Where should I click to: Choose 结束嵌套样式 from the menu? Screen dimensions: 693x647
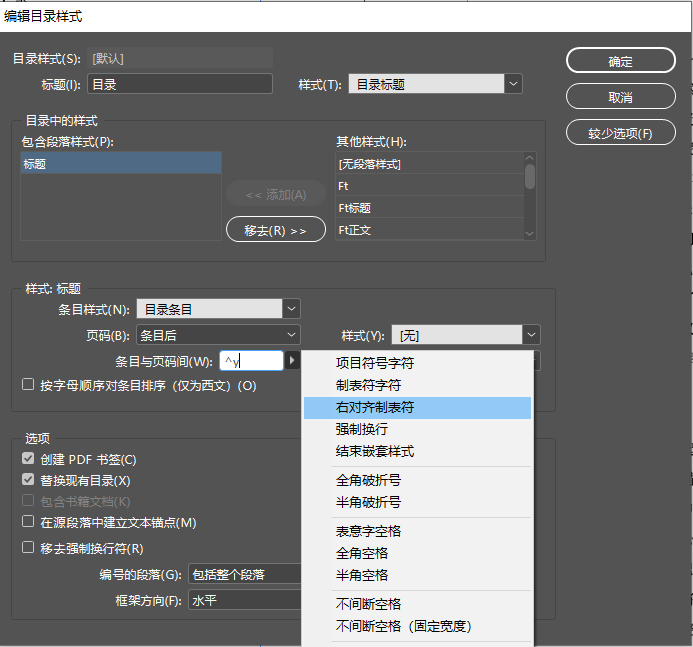pyautogui.click(x=418, y=452)
